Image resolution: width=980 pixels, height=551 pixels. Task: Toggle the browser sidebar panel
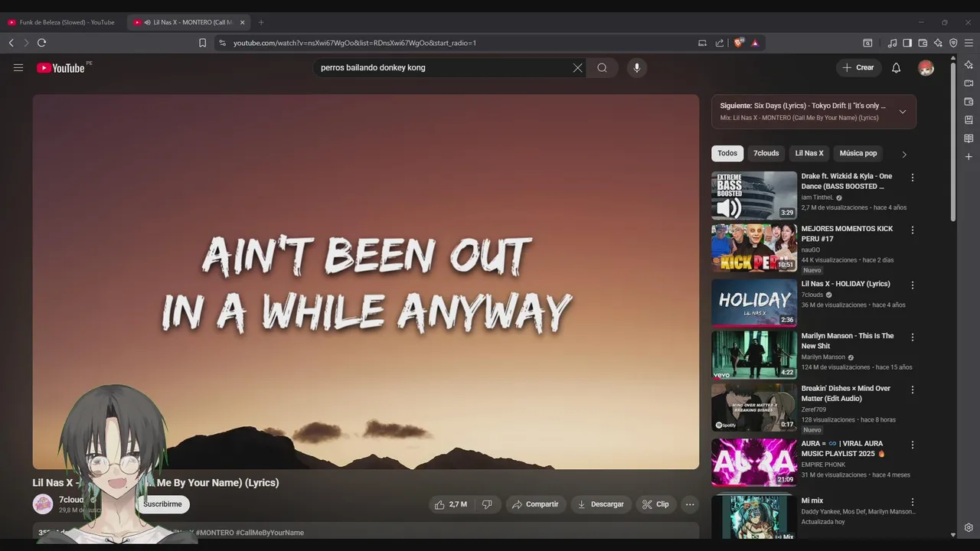coord(907,43)
